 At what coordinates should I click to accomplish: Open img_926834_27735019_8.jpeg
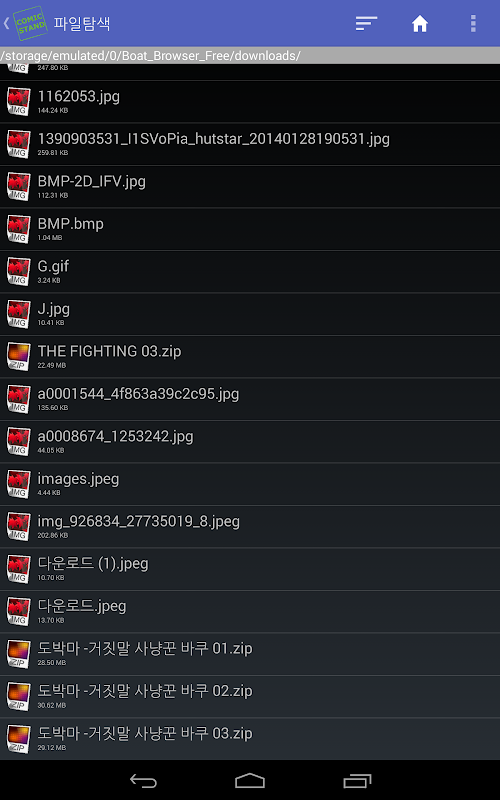tap(250, 527)
